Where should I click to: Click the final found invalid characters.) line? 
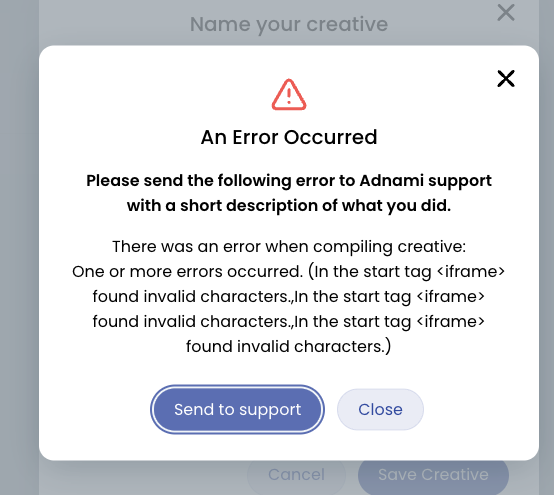coord(289,347)
